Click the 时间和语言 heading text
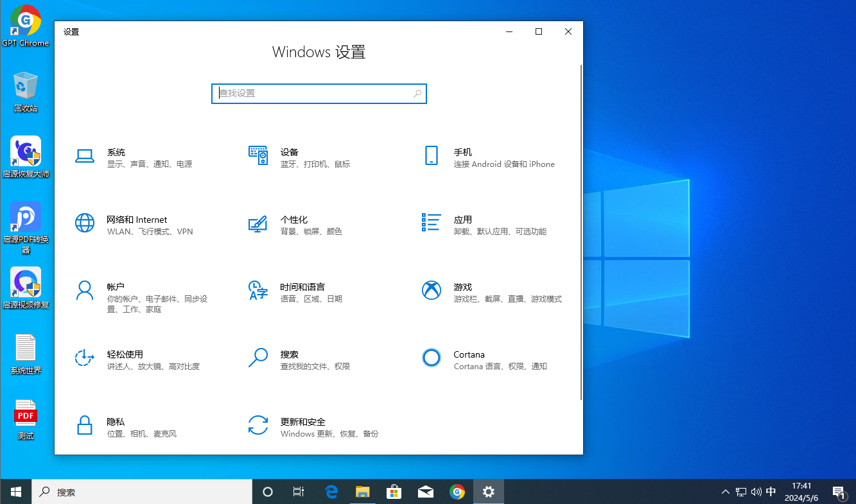The width and height of the screenshot is (856, 504). (302, 287)
